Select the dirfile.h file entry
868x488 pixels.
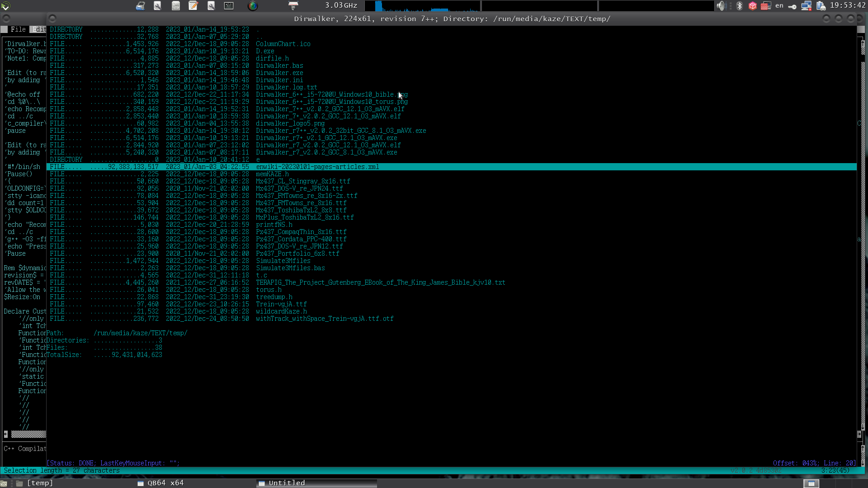tap(272, 58)
